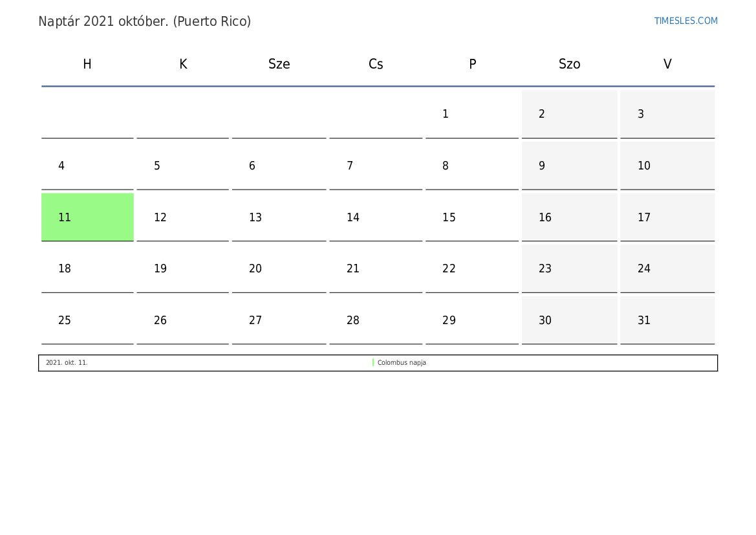Select October 24 Sunday cell
The height and width of the screenshot is (535, 756).
click(x=667, y=268)
